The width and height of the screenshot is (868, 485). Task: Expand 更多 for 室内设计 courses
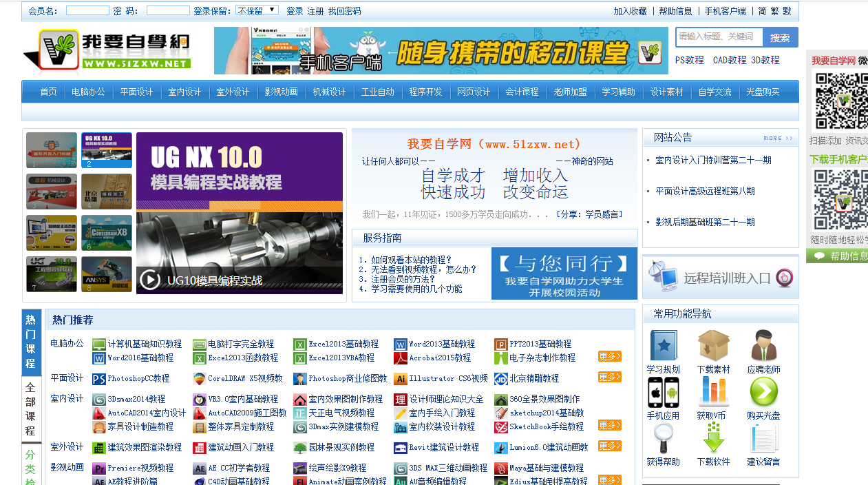pos(609,426)
